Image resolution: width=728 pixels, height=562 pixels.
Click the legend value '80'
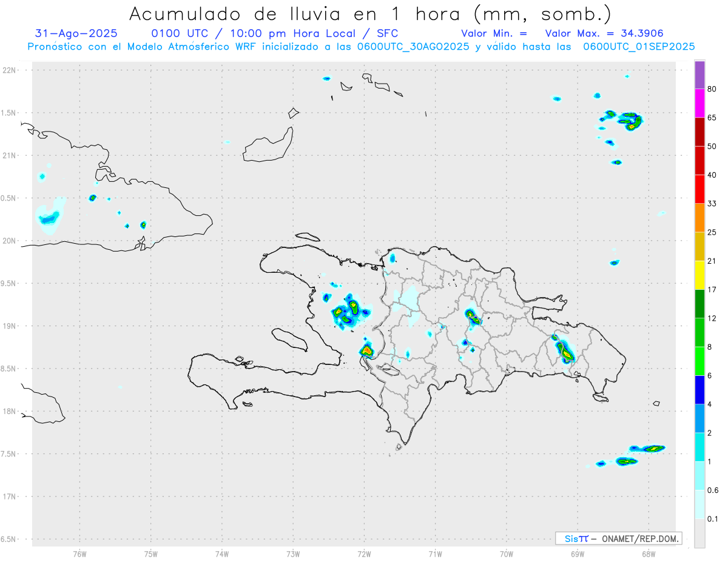712,90
